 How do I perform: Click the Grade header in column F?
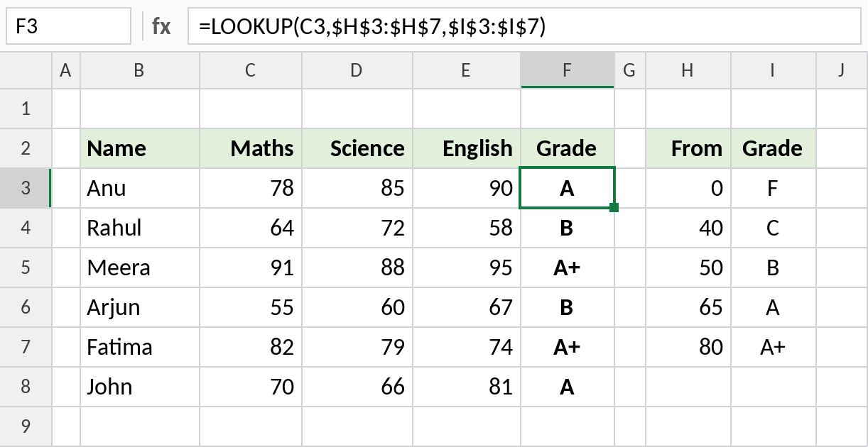click(x=568, y=148)
